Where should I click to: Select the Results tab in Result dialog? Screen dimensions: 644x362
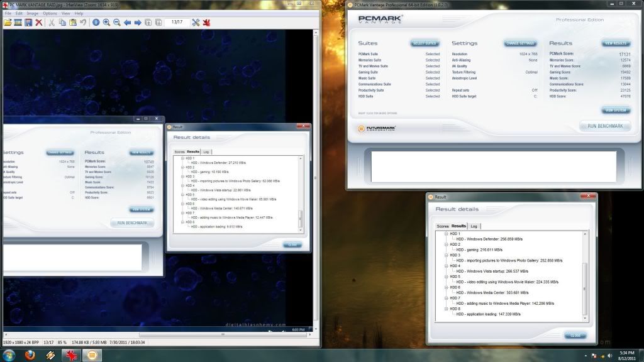coord(458,226)
